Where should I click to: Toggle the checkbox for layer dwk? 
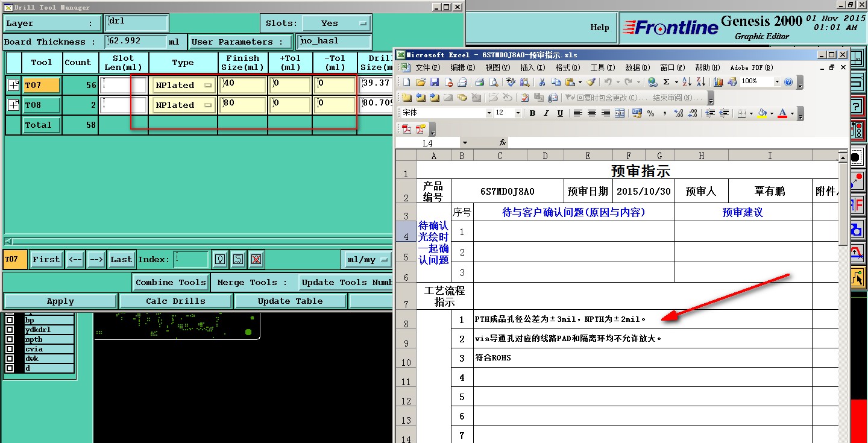[x=9, y=359]
